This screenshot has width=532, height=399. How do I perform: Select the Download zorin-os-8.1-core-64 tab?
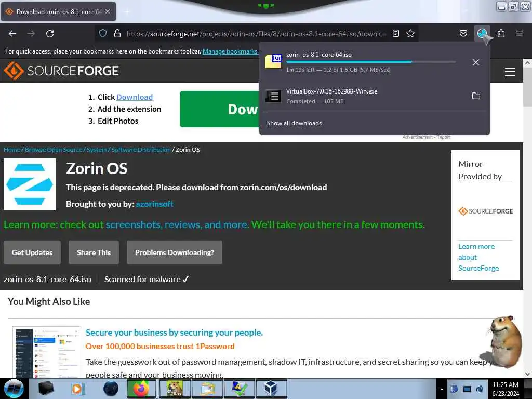(x=58, y=11)
